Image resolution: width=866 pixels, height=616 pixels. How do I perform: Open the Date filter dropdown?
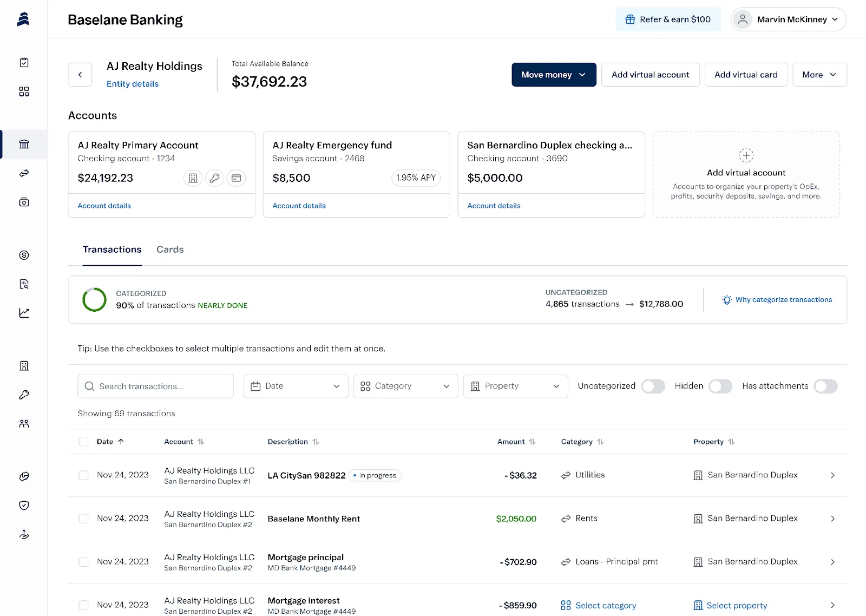[296, 386]
